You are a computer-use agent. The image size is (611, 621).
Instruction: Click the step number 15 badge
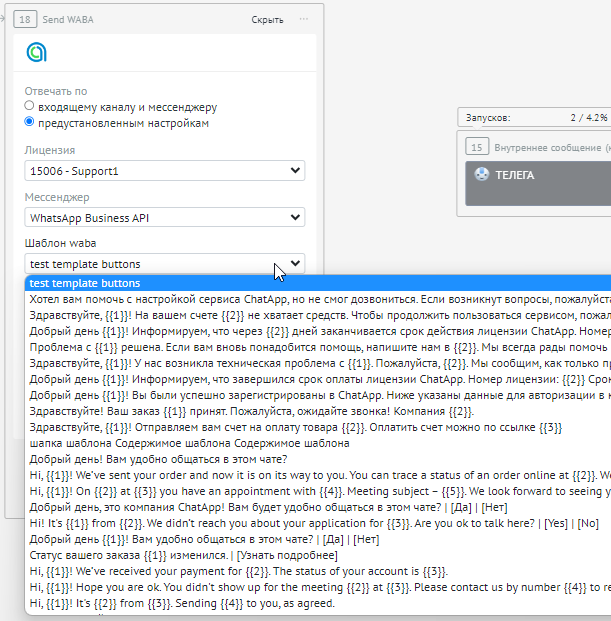coord(478,147)
